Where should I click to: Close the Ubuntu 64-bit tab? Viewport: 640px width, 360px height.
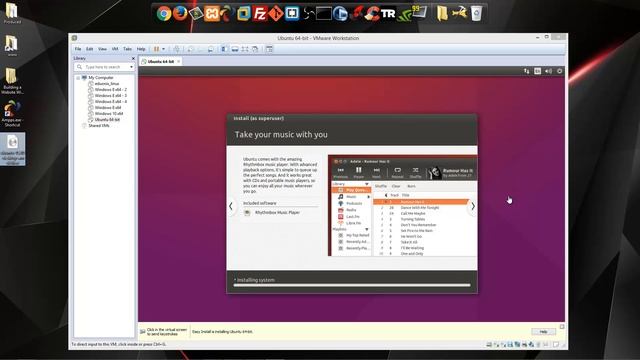click(x=178, y=62)
